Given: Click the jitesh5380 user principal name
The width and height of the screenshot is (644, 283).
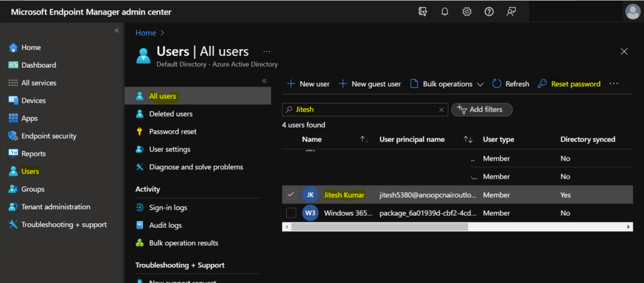Looking at the screenshot, I should pos(428,195).
